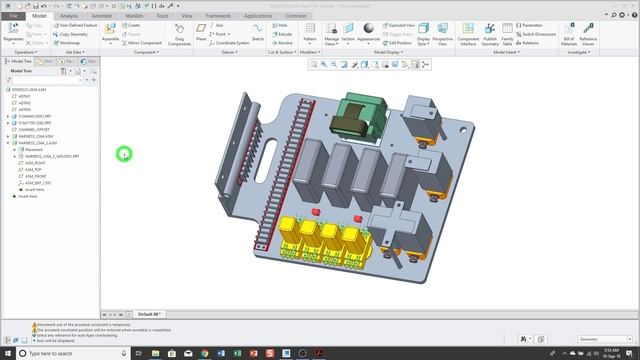The width and height of the screenshot is (640, 360).
Task: Switch to the View ribbon tab
Action: pos(187,16)
